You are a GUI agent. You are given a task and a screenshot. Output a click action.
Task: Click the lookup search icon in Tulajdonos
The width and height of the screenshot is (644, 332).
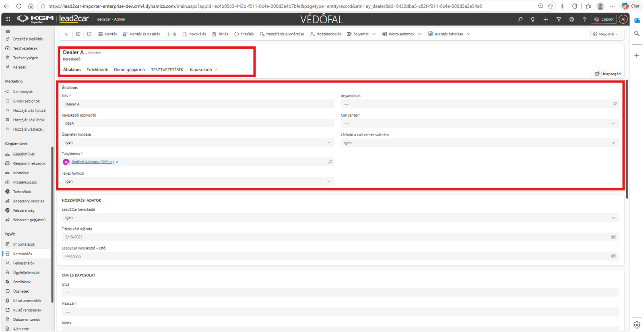(330, 162)
